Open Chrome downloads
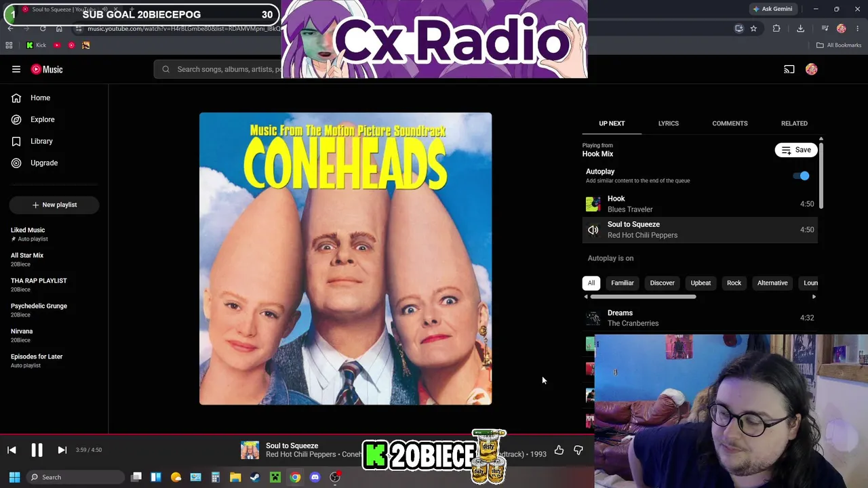The image size is (868, 488). 800,28
